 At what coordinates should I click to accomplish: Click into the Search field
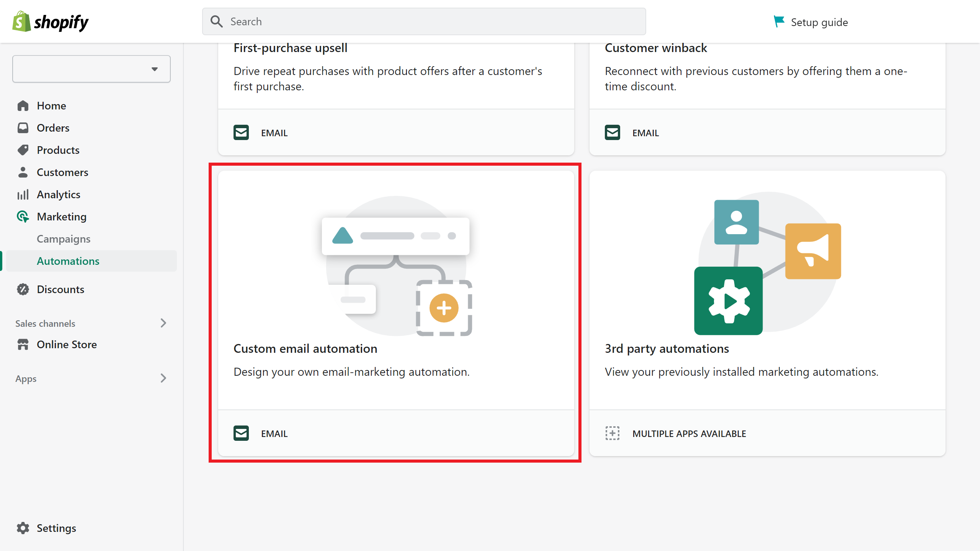coord(424,21)
